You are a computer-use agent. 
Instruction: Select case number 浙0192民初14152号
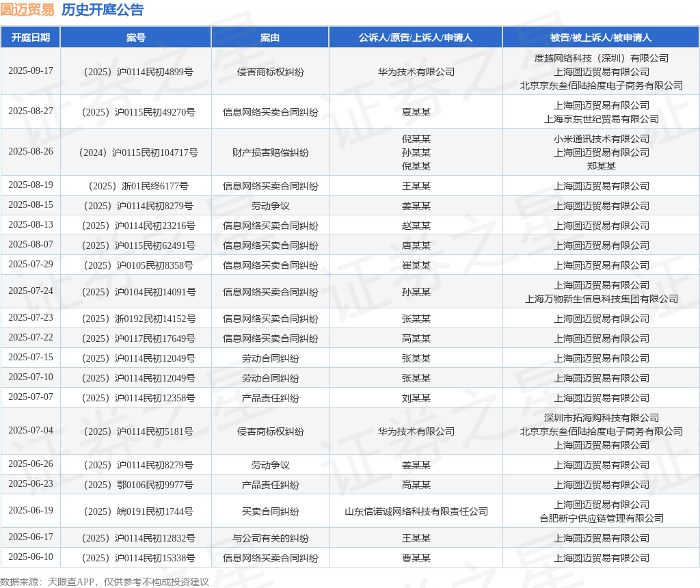(138, 319)
